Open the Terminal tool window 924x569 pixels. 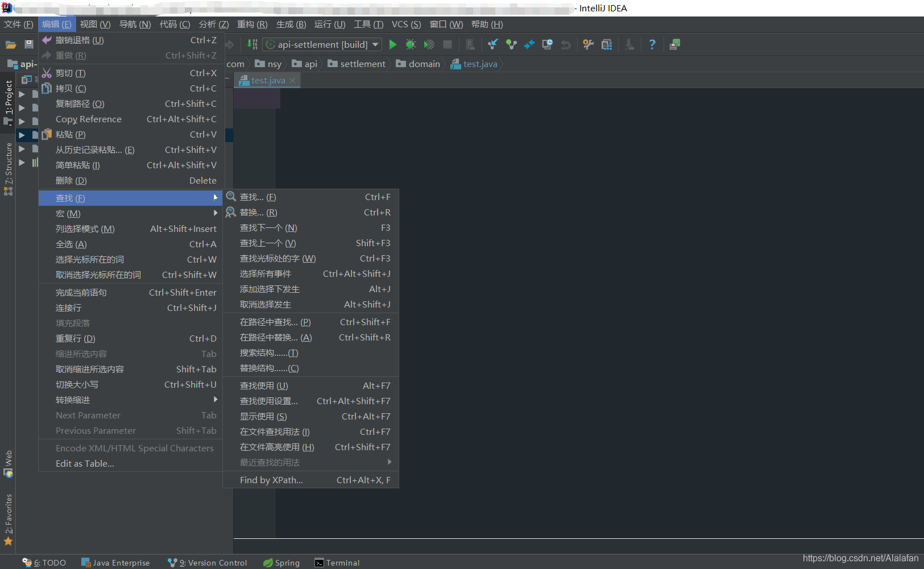pyautogui.click(x=337, y=563)
